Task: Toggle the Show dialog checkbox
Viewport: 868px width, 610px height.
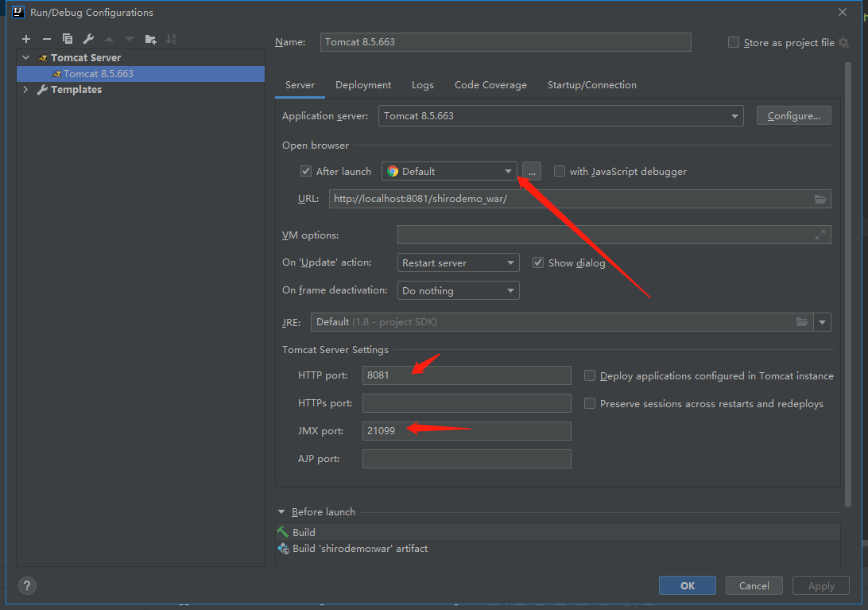Action: pyautogui.click(x=538, y=262)
